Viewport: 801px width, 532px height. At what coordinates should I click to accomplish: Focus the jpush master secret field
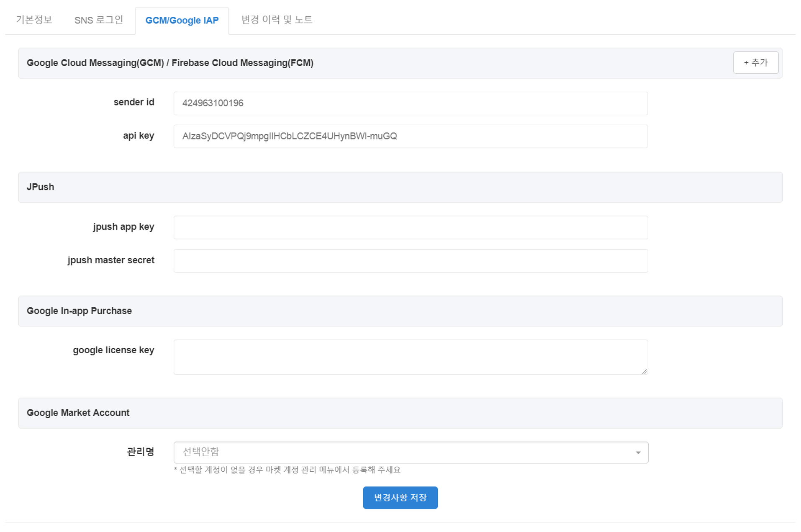coord(411,261)
